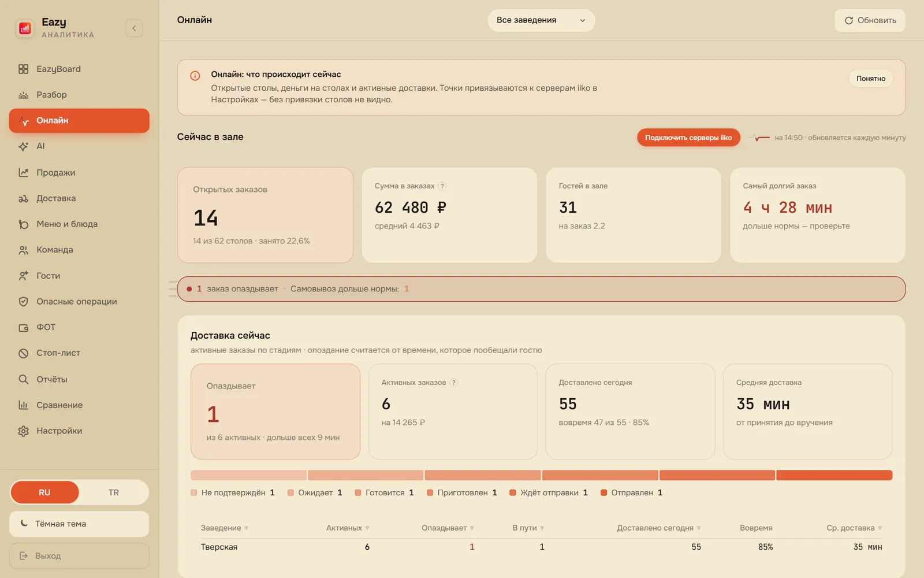Sort table by Заведение column
The image size is (924, 578).
click(x=225, y=528)
